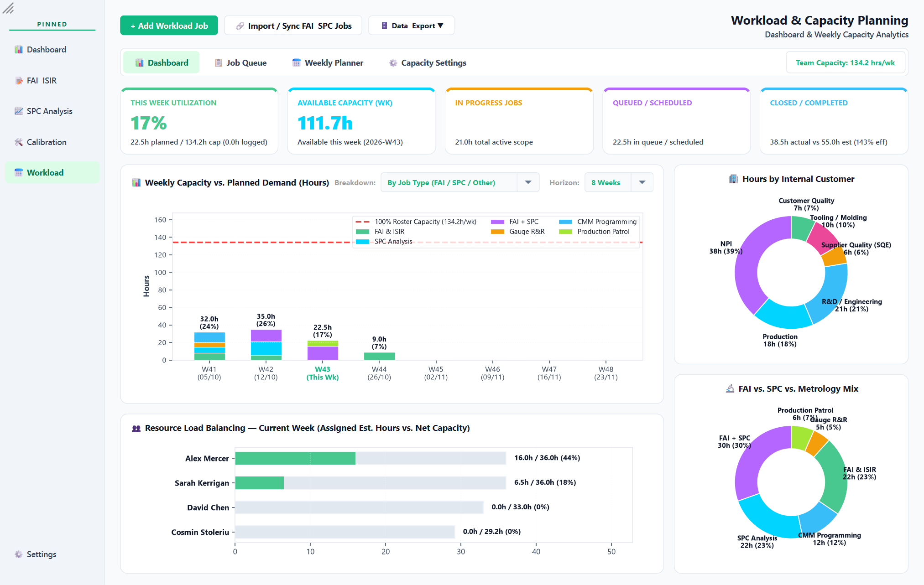The image size is (924, 585).
Task: Click FAI + SPC legend swatch
Action: pyautogui.click(x=497, y=222)
